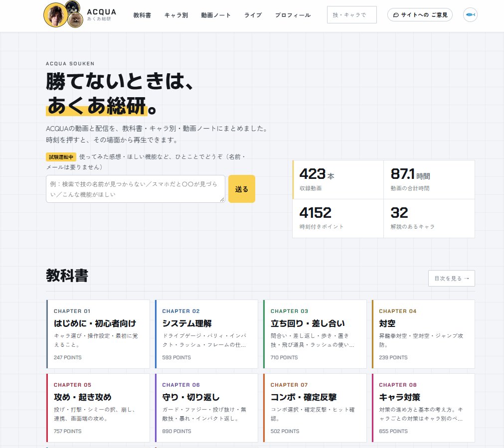
Task: Click the 87.1時間 stat tile
Action: [x=429, y=180]
